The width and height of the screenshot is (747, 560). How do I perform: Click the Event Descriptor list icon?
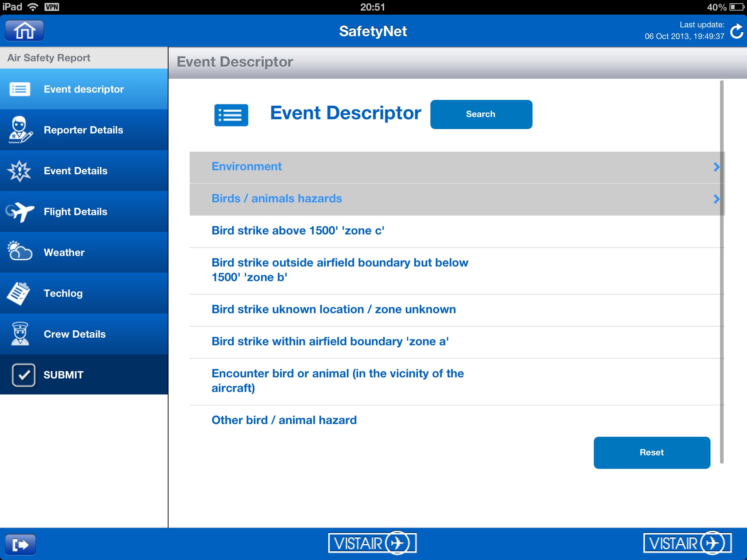pos(232,113)
